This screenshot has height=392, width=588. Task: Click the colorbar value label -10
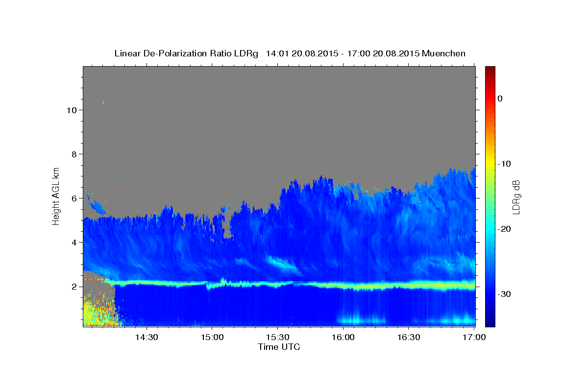pos(504,164)
